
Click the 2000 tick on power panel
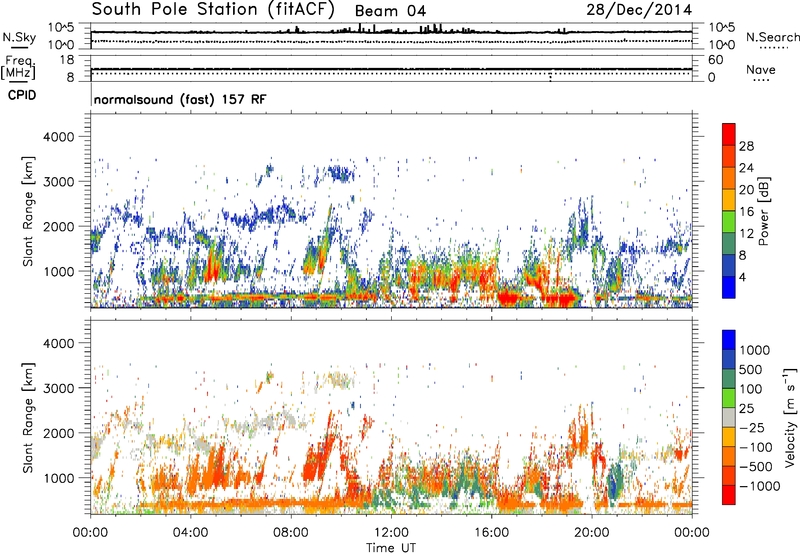(x=58, y=226)
